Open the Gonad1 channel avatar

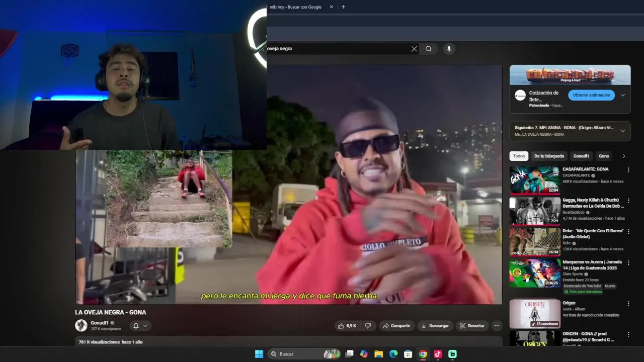[81, 325]
